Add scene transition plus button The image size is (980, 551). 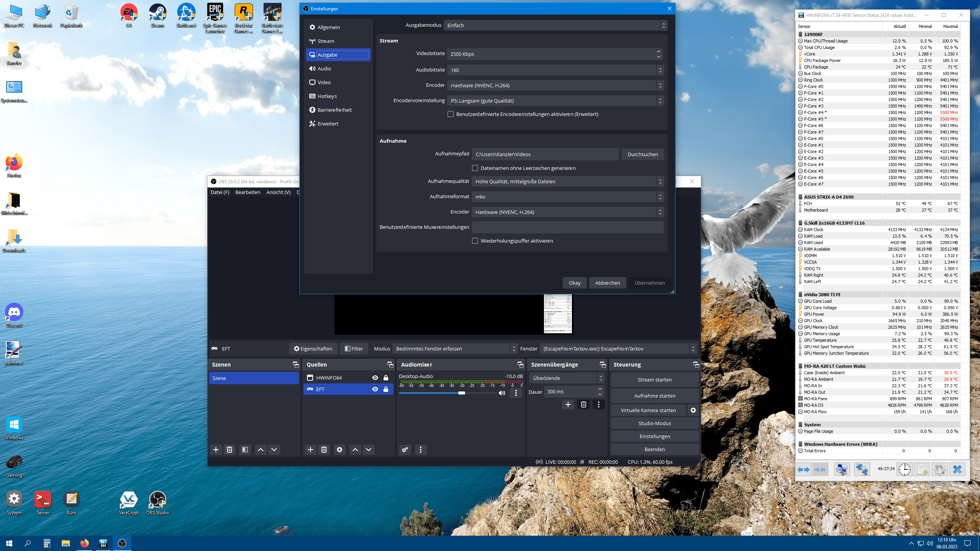[x=568, y=404]
